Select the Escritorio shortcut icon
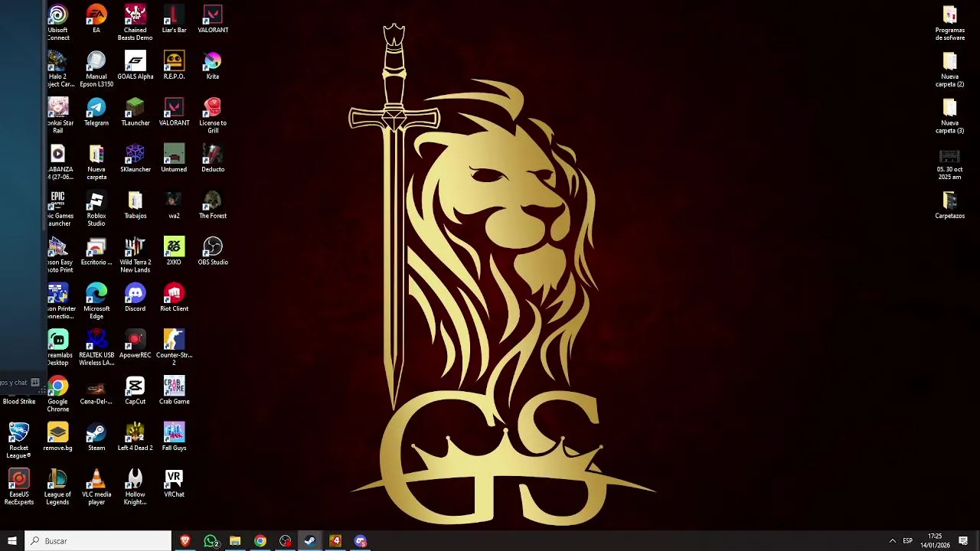The width and height of the screenshot is (980, 551). coord(96,252)
